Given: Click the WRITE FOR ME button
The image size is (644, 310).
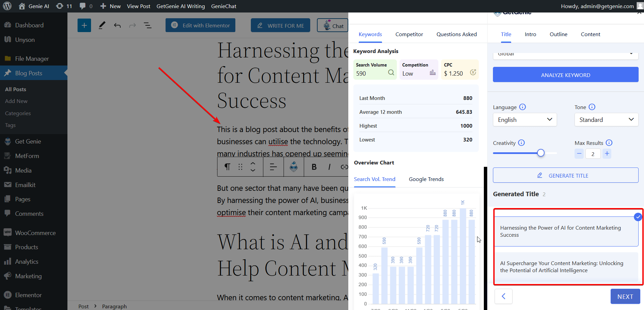Looking at the screenshot, I should 280,25.
